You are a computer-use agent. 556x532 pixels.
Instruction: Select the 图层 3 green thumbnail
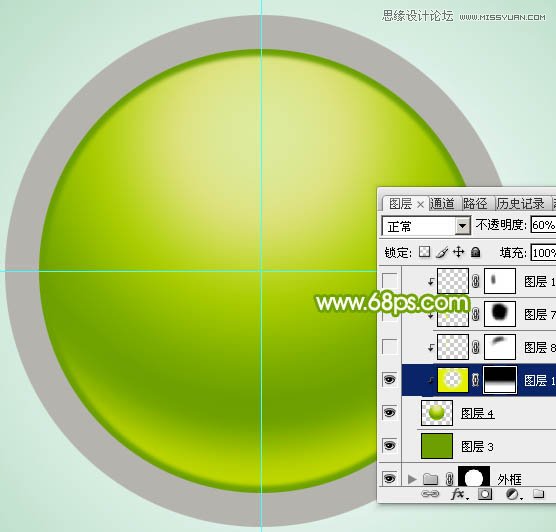(437, 446)
